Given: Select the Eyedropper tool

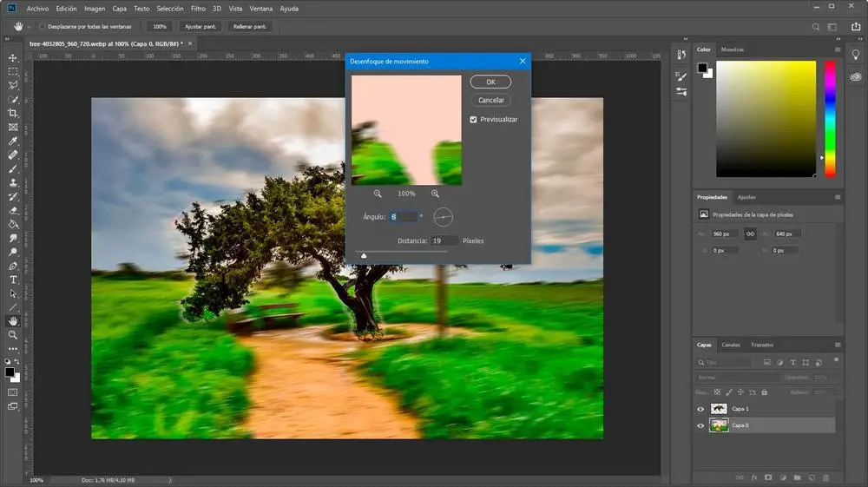Looking at the screenshot, I should pos(13,141).
